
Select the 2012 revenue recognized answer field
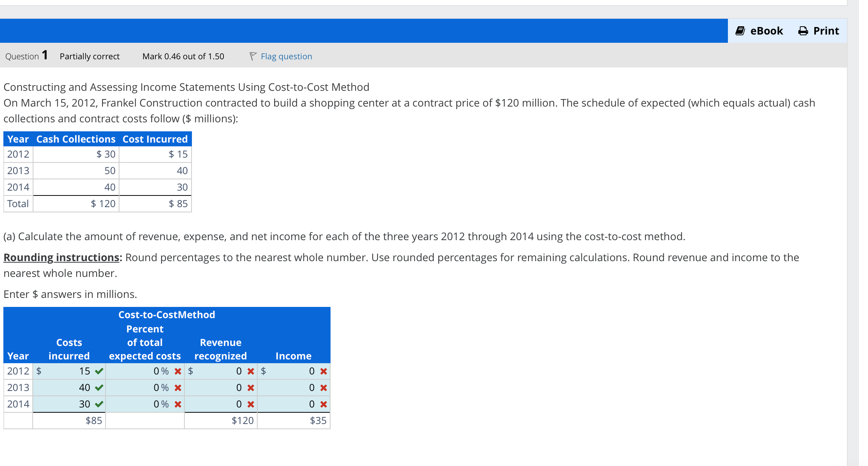tap(222, 371)
